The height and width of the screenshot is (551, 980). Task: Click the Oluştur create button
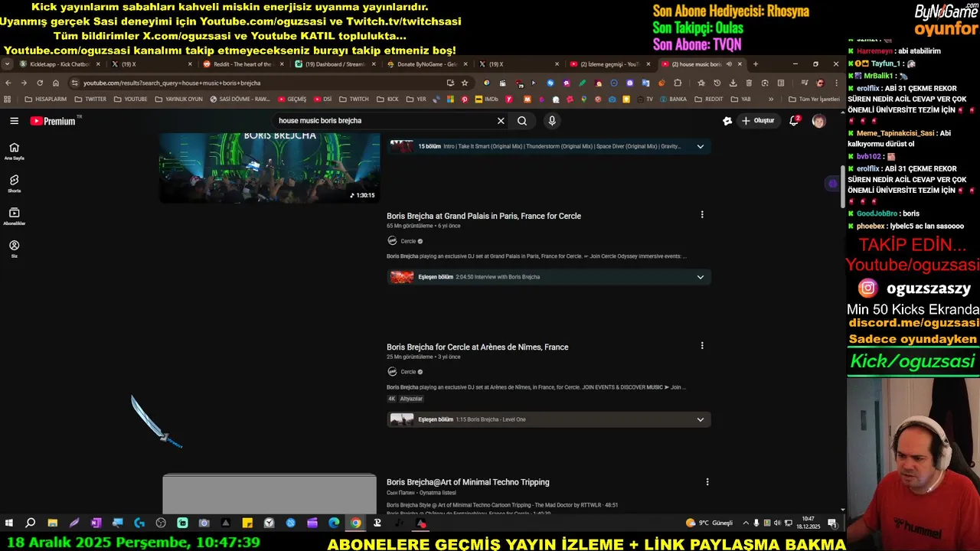(758, 121)
